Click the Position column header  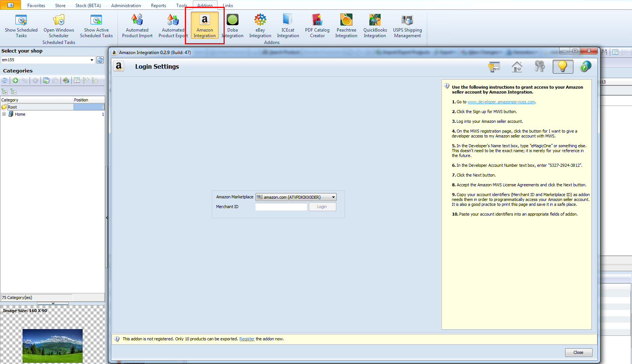tap(89, 100)
